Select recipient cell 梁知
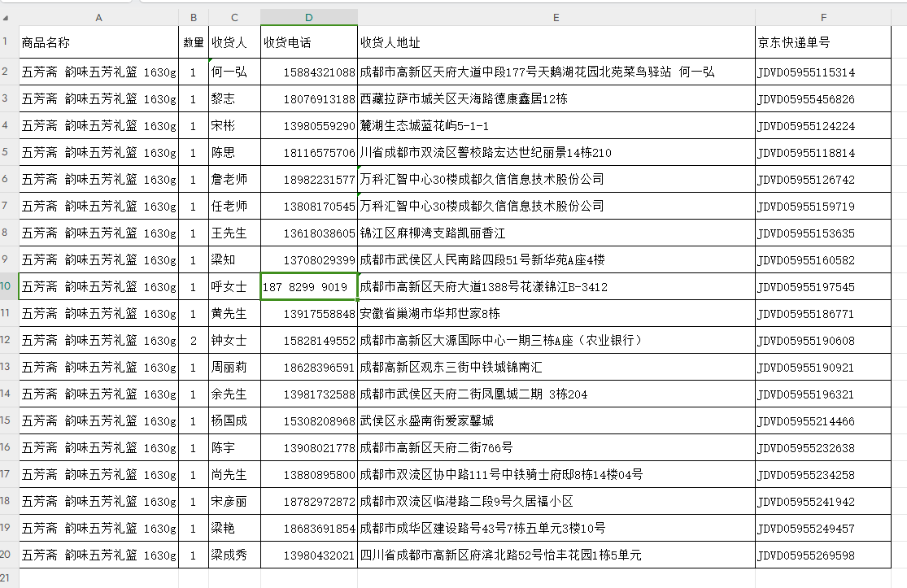The image size is (907, 588). [x=235, y=259]
